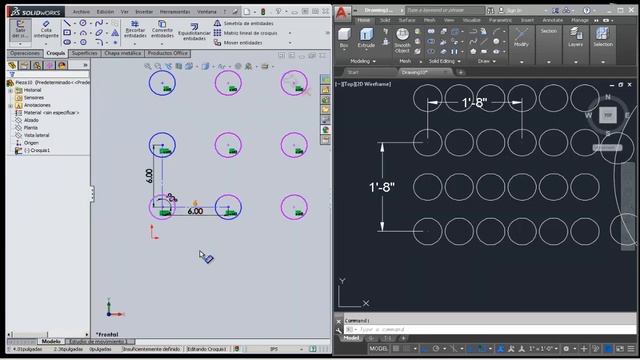Viewport: 640px width, 360px height.
Task: Select Origen in the feature tree
Action: (31, 143)
